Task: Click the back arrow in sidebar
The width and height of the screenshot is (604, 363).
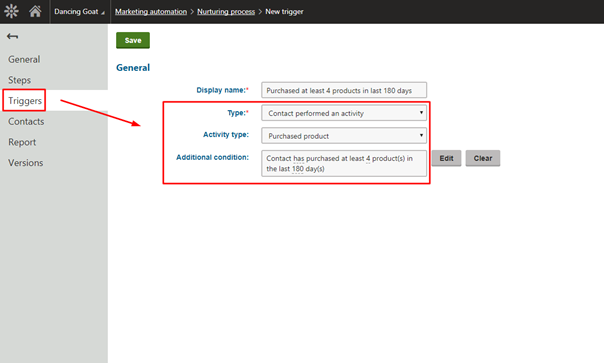Action: (x=12, y=37)
